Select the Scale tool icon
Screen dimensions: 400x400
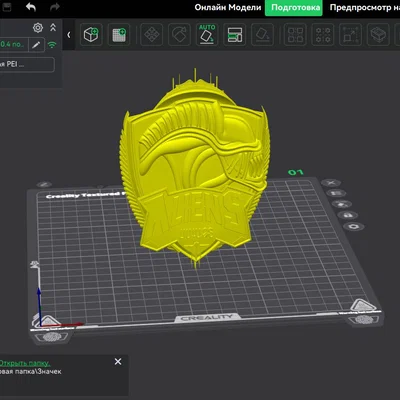pos(350,34)
